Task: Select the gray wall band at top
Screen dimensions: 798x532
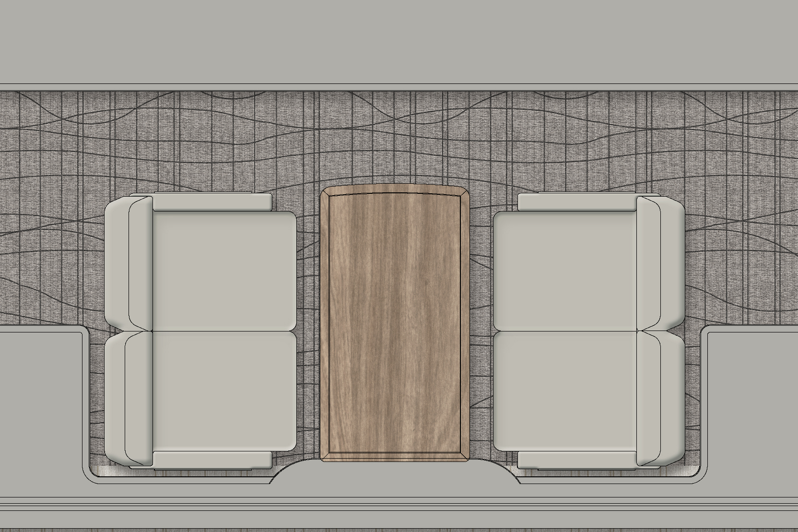Action: [398, 41]
